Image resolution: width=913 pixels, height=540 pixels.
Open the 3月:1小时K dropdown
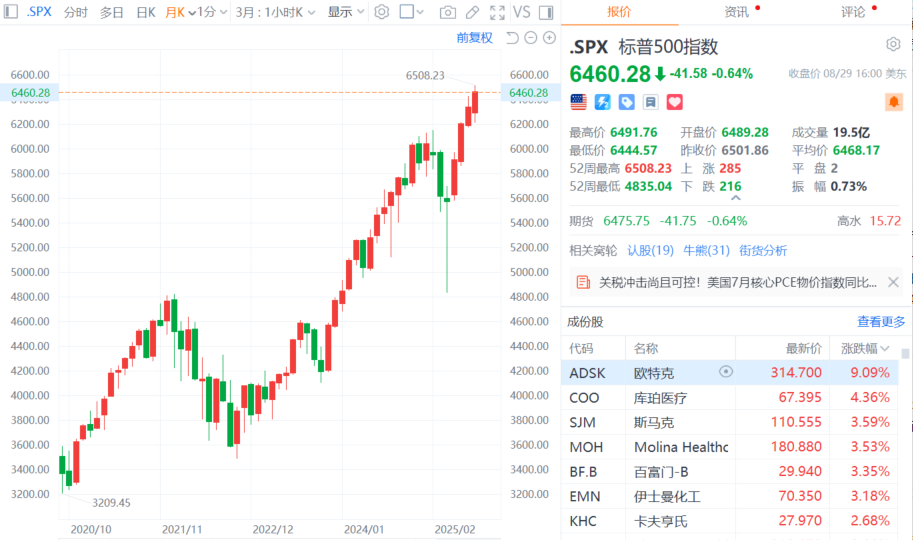click(x=275, y=12)
